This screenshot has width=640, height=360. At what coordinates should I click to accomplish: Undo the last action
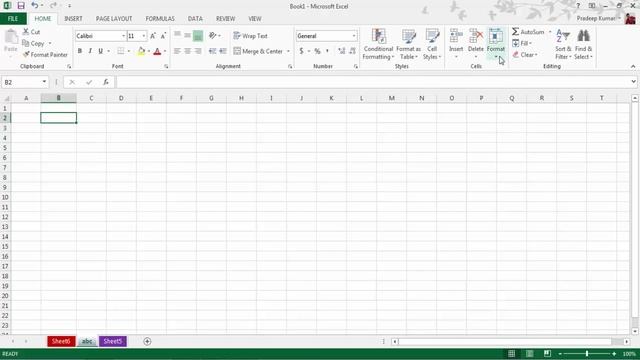(x=35, y=6)
